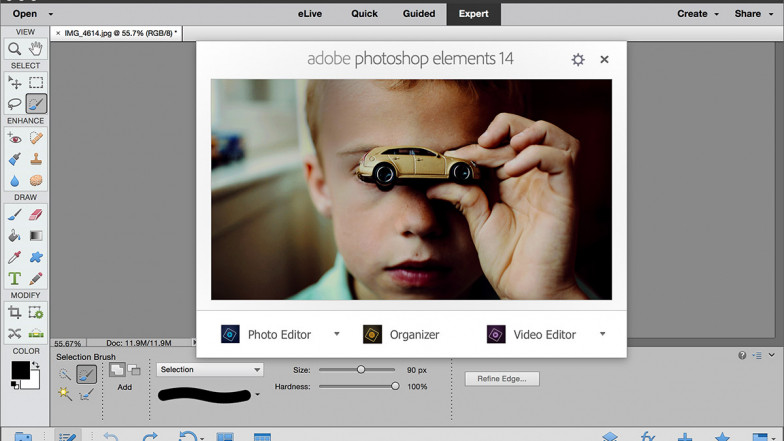Viewport: 784px width, 441px height.
Task: Choose Refine Selection Brush in tool options
Action: click(x=86, y=395)
